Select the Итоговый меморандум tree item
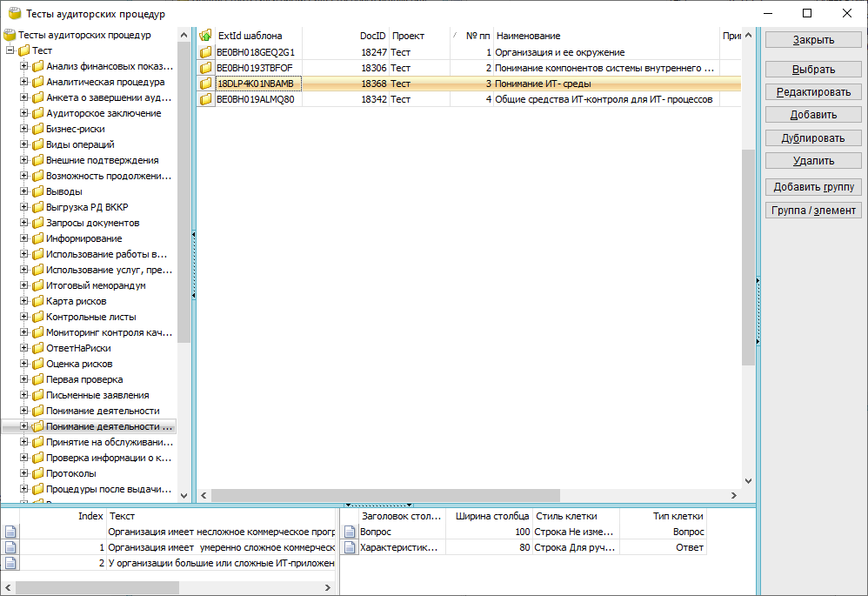The width and height of the screenshot is (868, 596). point(96,285)
